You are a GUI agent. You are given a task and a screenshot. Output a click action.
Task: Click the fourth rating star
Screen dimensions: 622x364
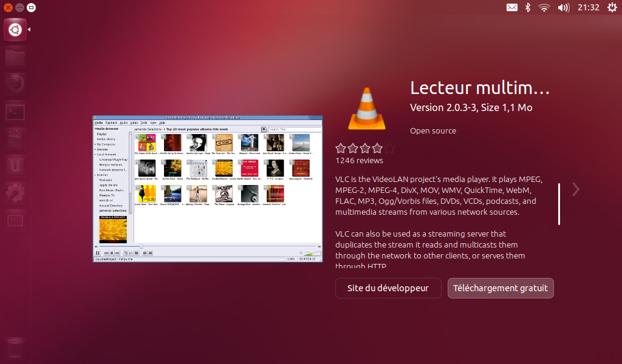tap(377, 149)
